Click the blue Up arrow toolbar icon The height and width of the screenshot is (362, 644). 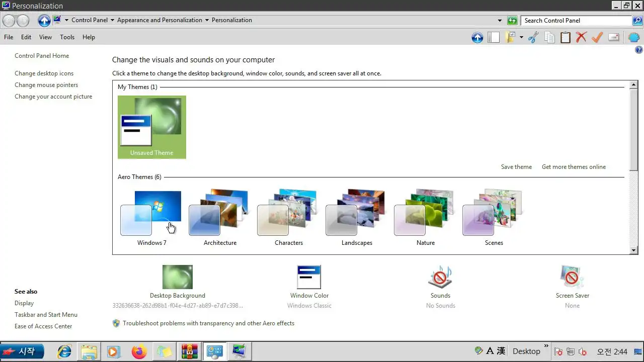click(477, 37)
